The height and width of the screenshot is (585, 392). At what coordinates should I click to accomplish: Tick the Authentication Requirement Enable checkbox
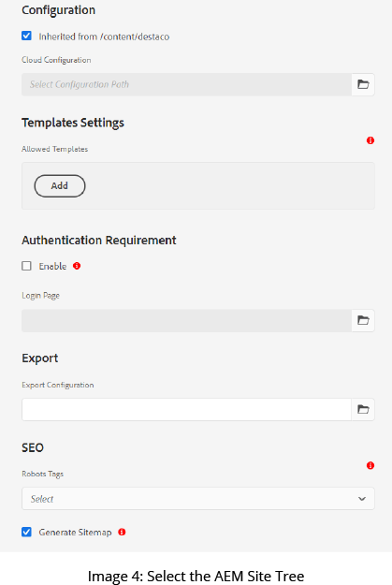26,266
